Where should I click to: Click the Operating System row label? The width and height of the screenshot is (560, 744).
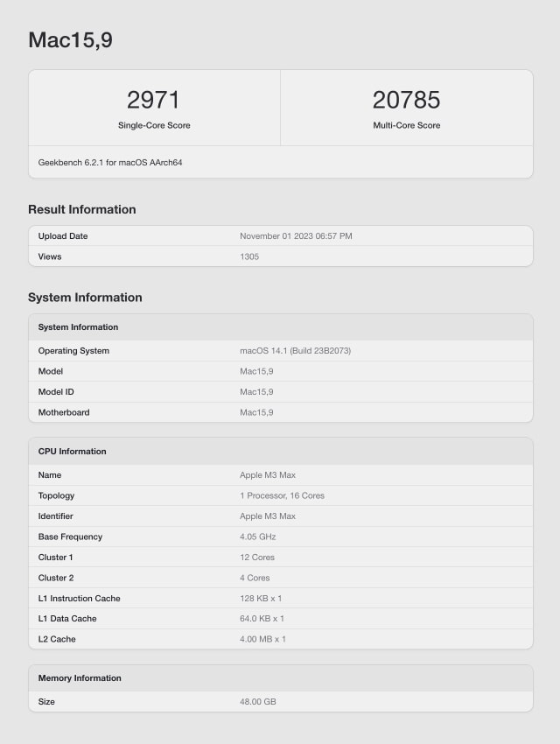(73, 351)
